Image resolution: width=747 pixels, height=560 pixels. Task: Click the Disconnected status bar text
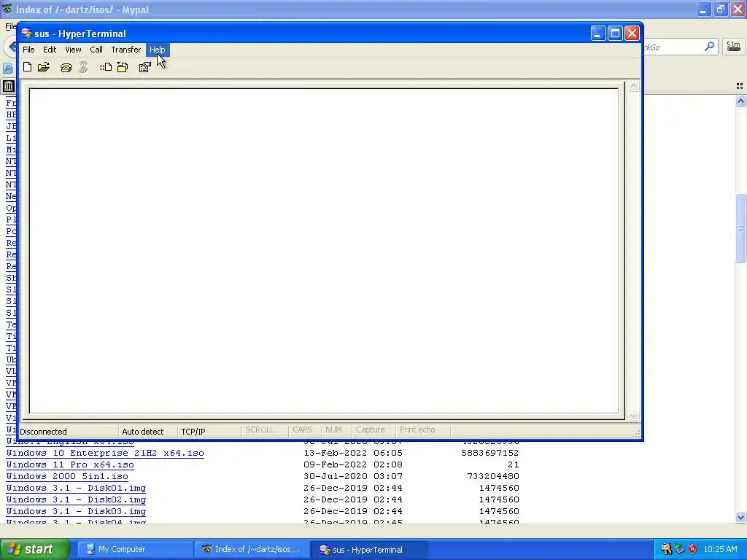coord(43,432)
